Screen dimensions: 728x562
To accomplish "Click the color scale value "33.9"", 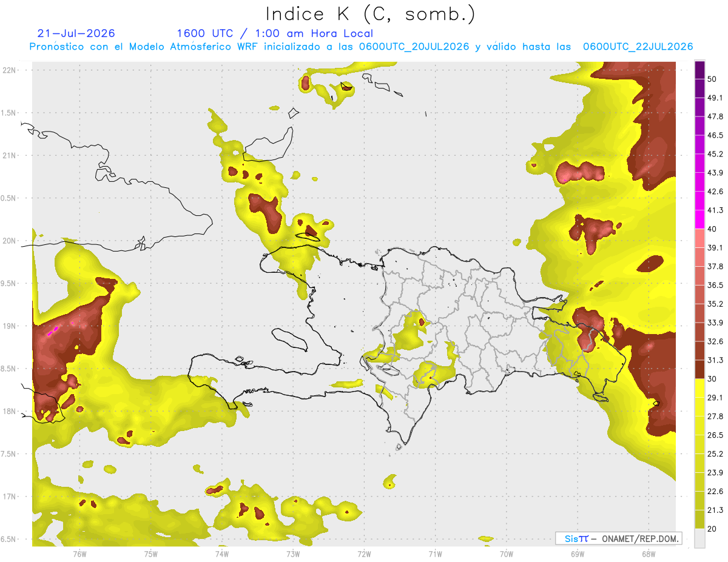I will coord(716,323).
